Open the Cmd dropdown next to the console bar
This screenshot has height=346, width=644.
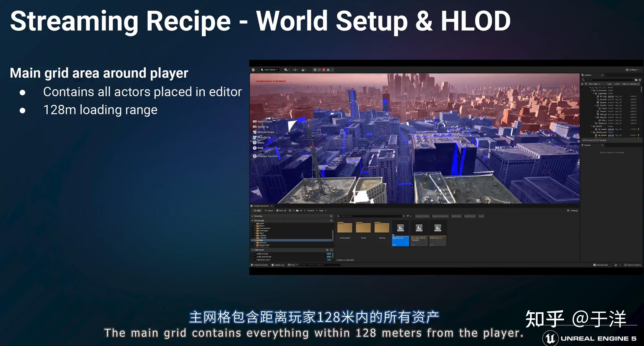[x=294, y=265]
